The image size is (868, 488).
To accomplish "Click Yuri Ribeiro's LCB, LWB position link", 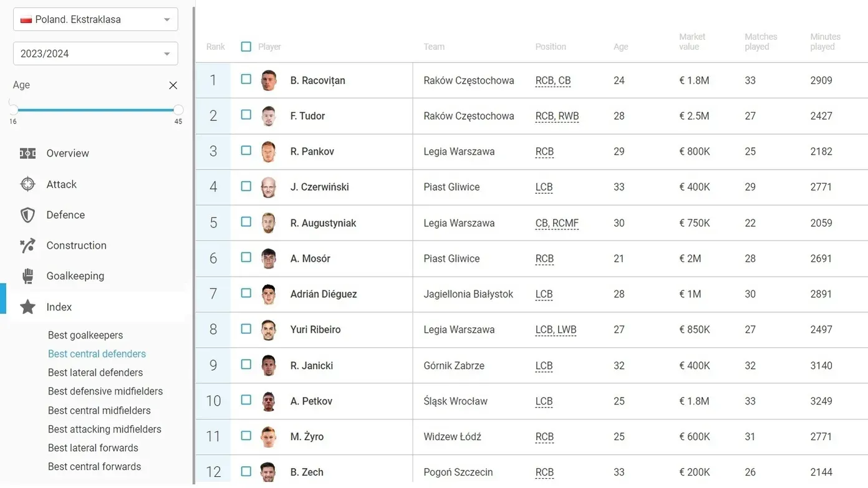I will click(556, 330).
